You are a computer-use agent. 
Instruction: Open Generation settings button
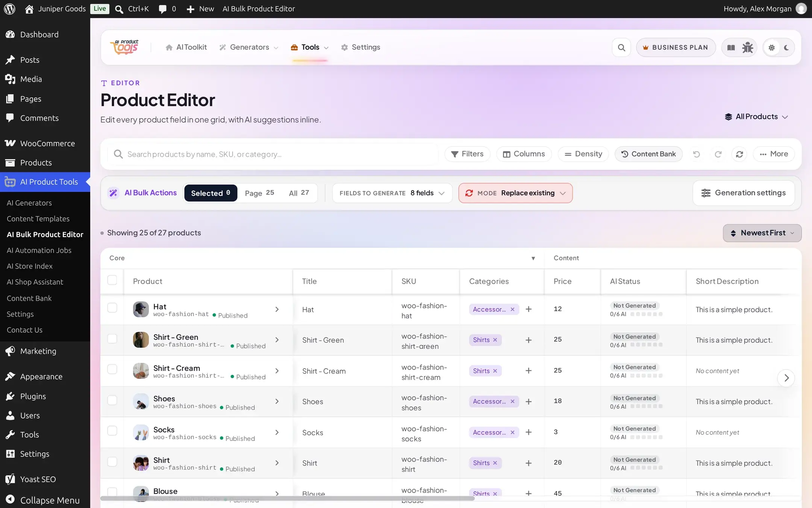point(744,193)
